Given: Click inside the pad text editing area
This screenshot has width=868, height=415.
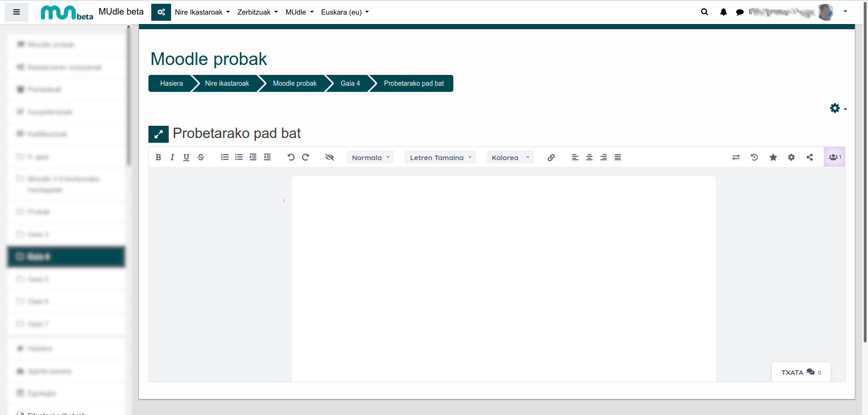Looking at the screenshot, I should tap(503, 279).
